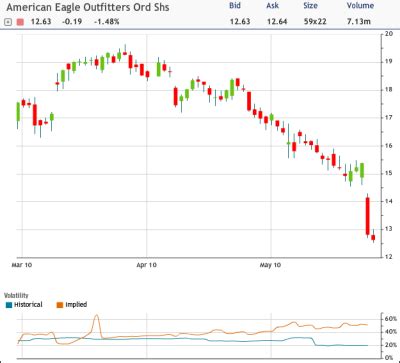Click the 15 price axis label

(388, 173)
